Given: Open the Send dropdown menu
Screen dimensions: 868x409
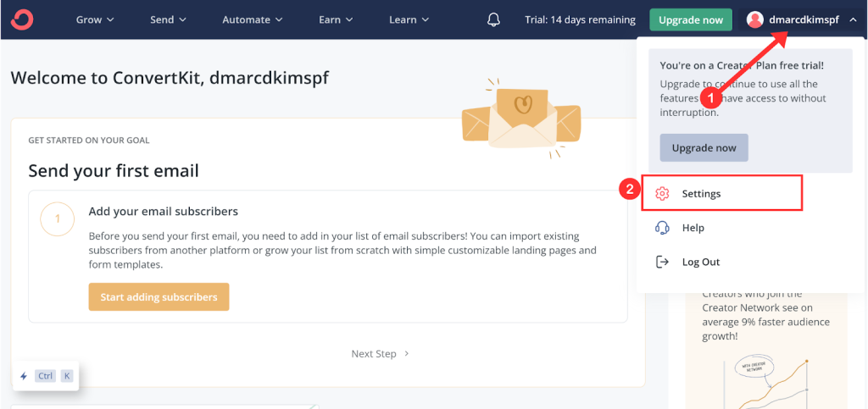Looking at the screenshot, I should tap(168, 19).
